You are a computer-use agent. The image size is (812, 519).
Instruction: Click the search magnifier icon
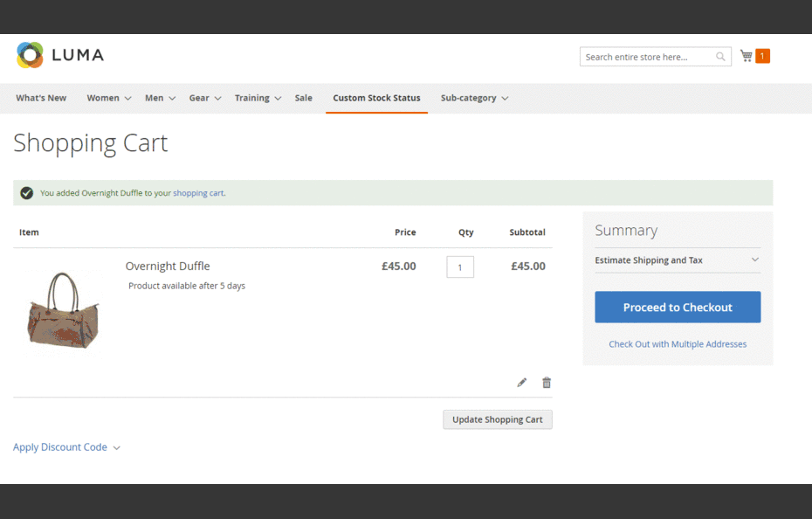point(720,56)
